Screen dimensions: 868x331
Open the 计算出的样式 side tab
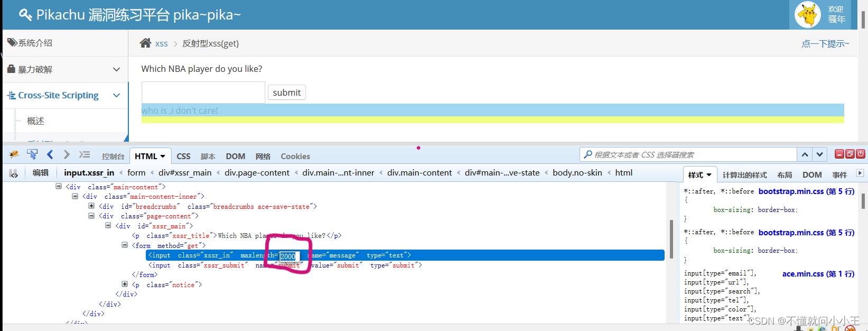point(744,174)
